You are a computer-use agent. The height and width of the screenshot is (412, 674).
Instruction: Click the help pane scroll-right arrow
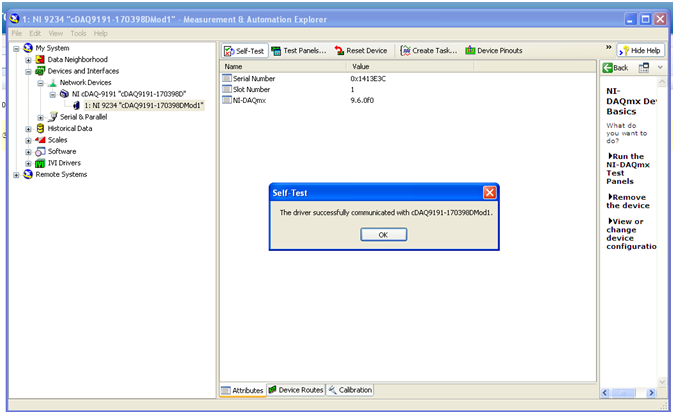tap(652, 393)
